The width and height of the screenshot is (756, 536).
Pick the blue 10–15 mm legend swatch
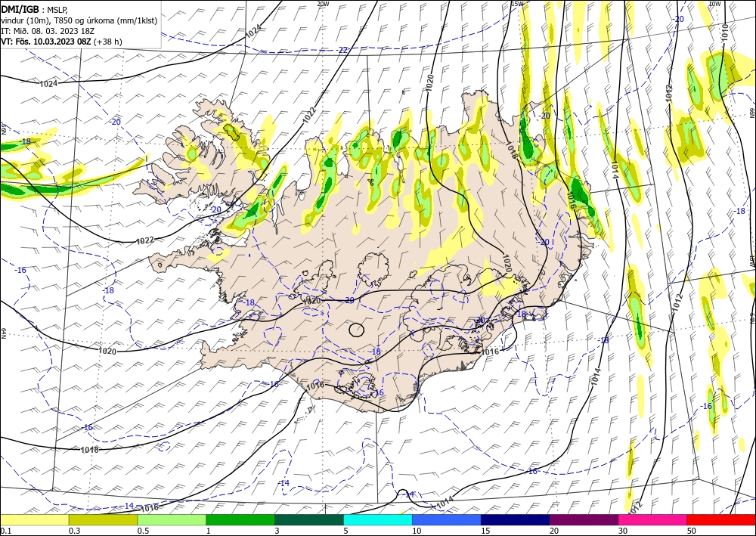point(447,519)
